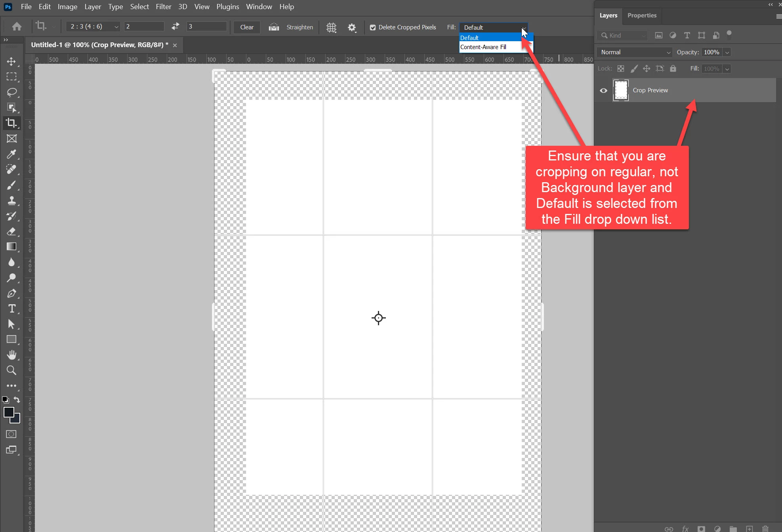The height and width of the screenshot is (532, 782).
Task: Open the 2:3 aspect ratio preset dropdown
Action: click(93, 27)
